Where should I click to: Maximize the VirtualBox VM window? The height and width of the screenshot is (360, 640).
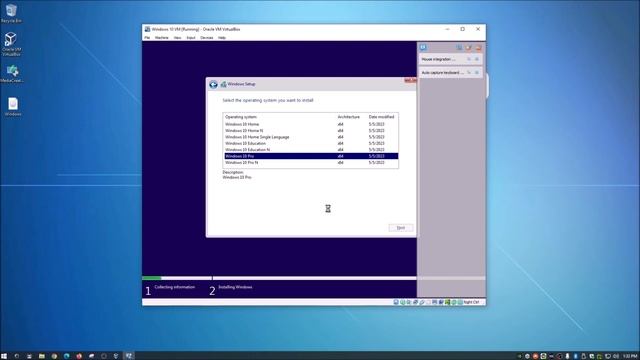tap(462, 29)
